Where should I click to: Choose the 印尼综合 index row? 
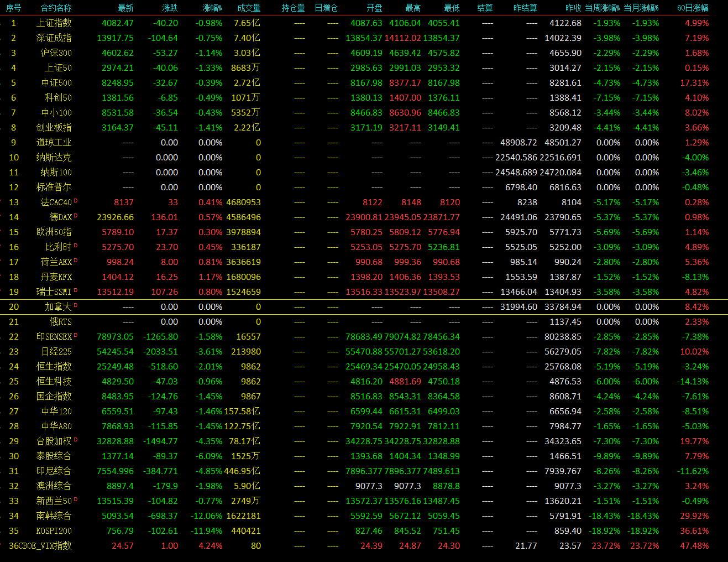coord(364,471)
